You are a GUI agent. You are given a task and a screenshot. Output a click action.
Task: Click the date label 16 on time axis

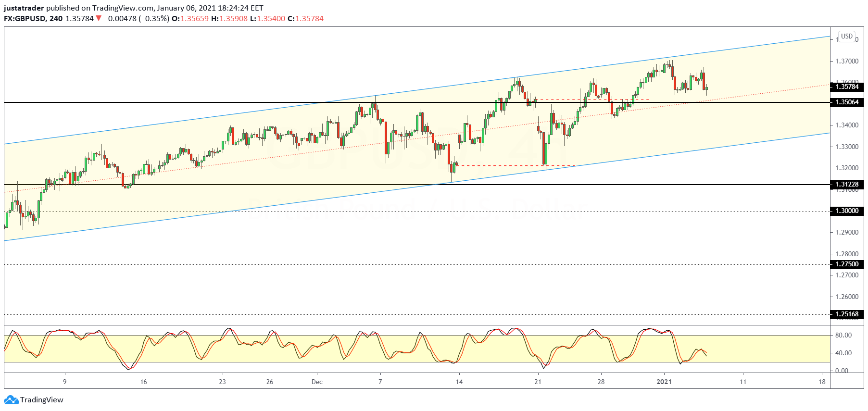click(x=143, y=382)
